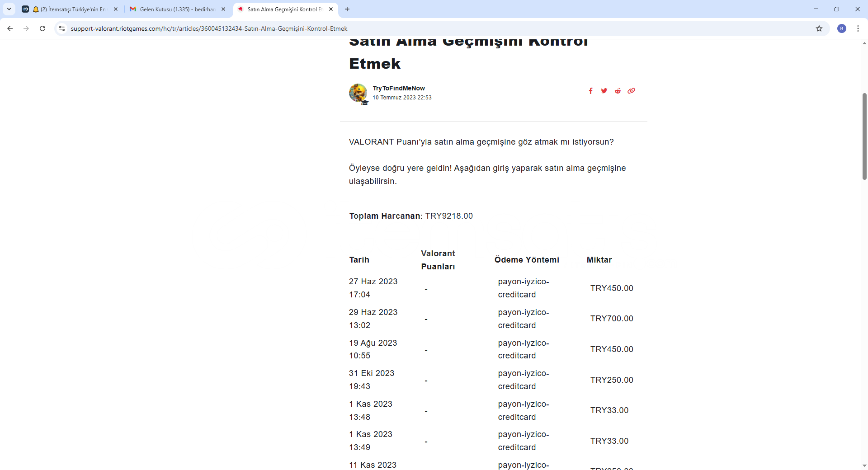Share article on Twitter icon
This screenshot has height=470, width=868.
604,91
